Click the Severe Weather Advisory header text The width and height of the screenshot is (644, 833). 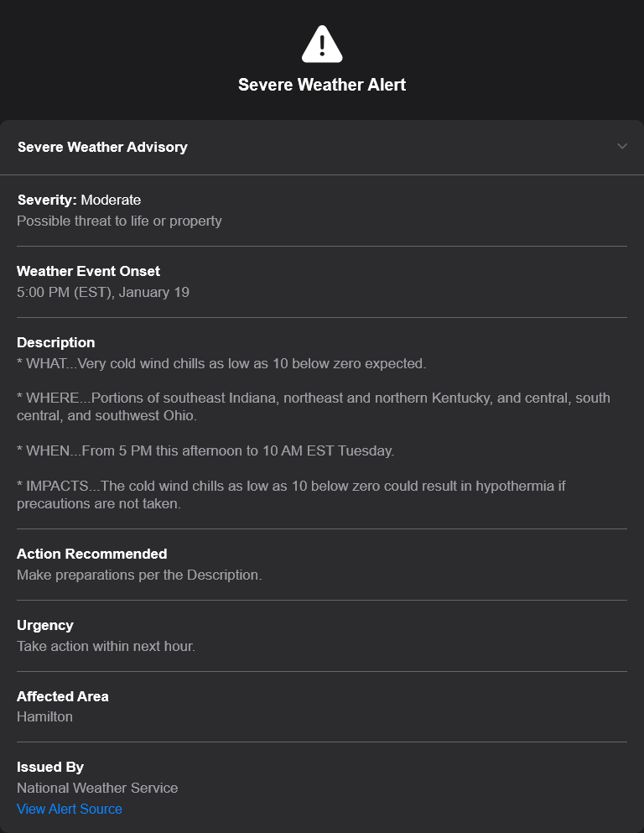click(x=102, y=147)
